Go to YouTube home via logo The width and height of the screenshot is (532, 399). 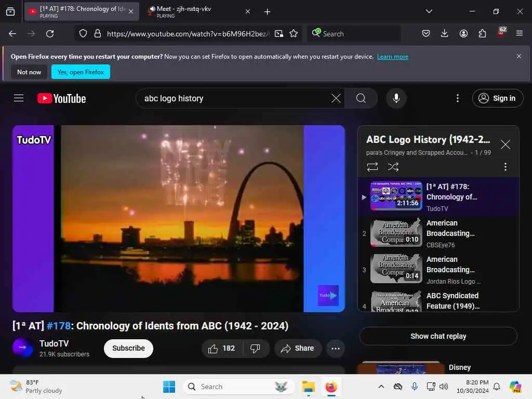point(61,98)
